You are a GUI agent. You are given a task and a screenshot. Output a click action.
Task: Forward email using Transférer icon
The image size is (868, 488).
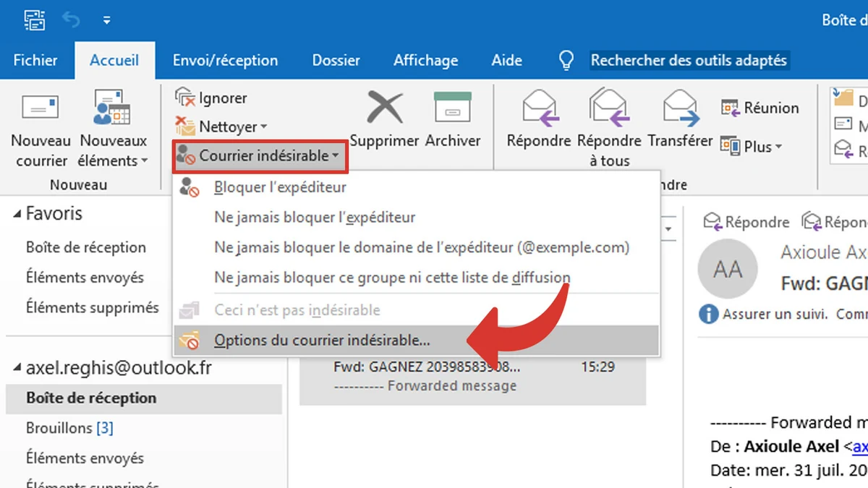click(x=680, y=108)
